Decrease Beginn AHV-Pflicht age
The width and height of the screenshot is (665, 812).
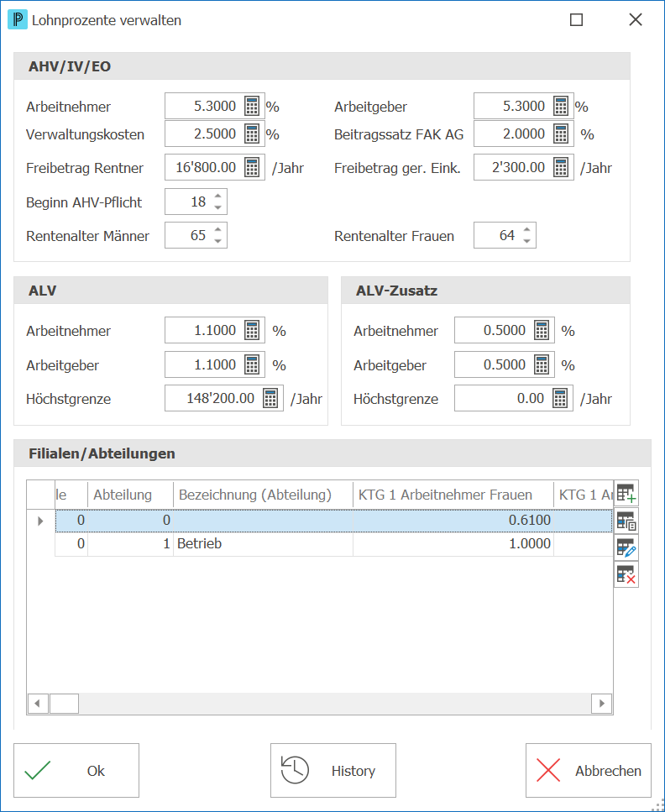tap(218, 207)
